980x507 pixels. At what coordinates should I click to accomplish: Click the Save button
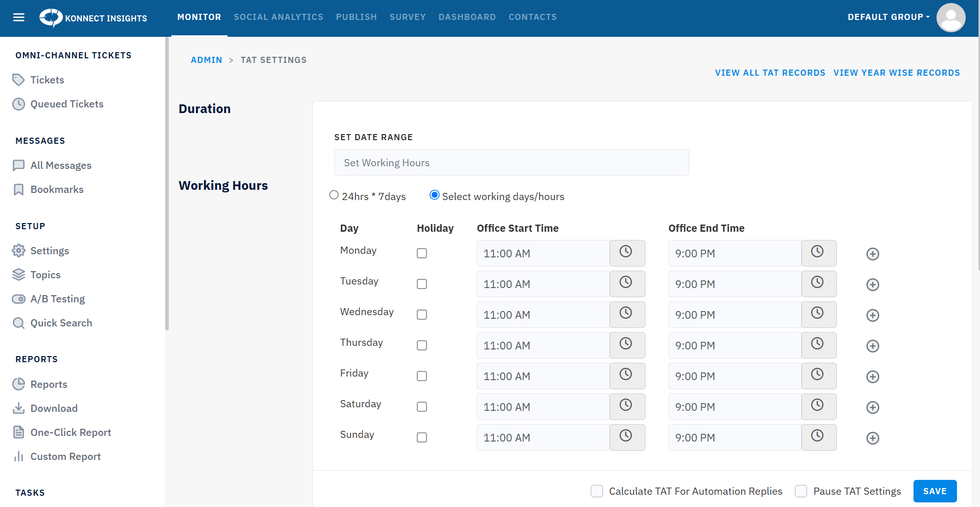pos(934,491)
